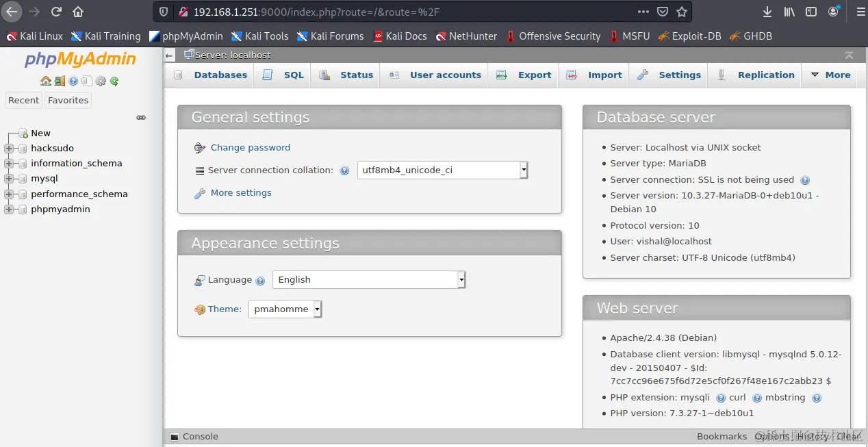Open help icon after curl extension

pyautogui.click(x=757, y=398)
